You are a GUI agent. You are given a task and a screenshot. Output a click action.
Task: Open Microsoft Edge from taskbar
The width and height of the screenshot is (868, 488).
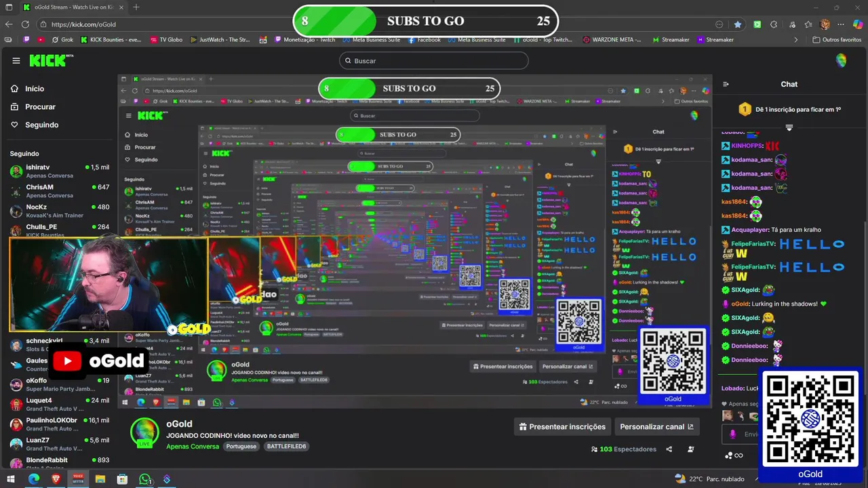tap(34, 479)
